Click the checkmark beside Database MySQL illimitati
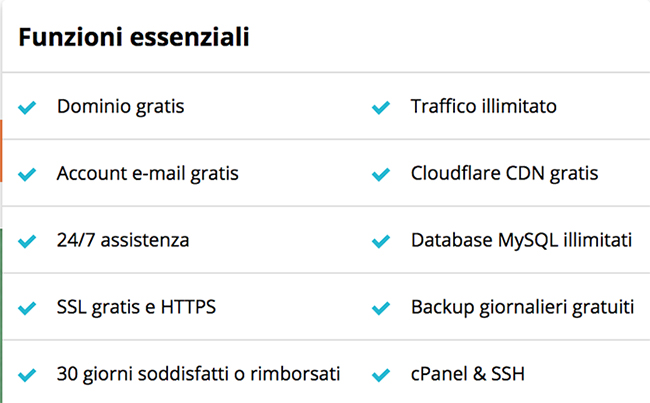This screenshot has width=650, height=403. coord(380,241)
